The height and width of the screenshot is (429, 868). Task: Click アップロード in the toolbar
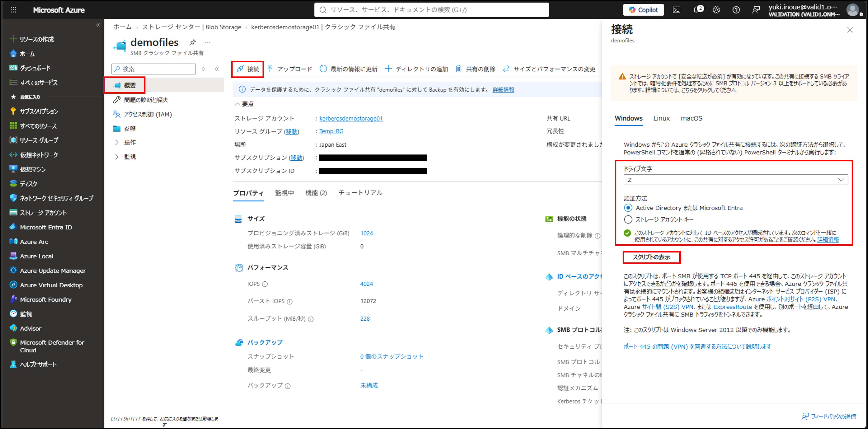pyautogui.click(x=290, y=69)
